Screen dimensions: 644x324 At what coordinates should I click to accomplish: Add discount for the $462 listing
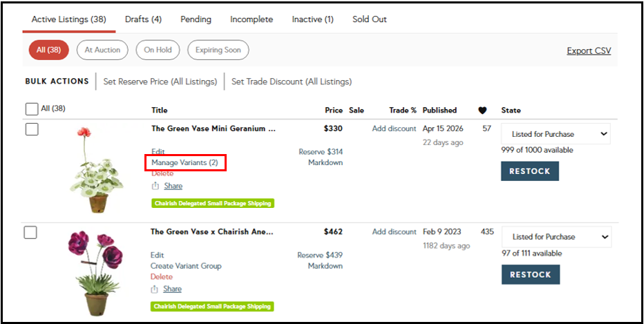395,231
